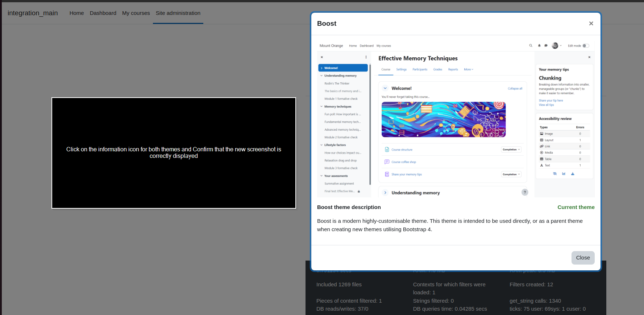This screenshot has width=644, height=315.
Task: Click 'DB queries time: 0.04285 secs' text
Action: point(450,309)
